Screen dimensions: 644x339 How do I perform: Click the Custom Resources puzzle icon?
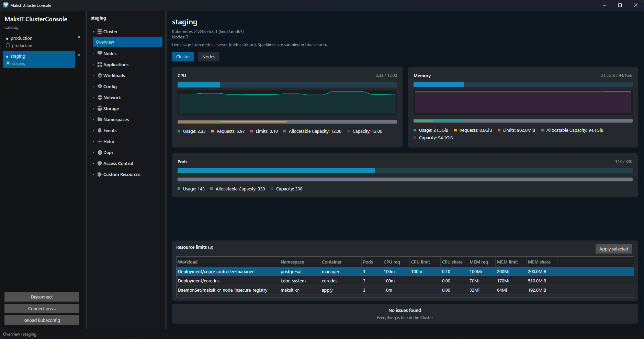tap(100, 174)
